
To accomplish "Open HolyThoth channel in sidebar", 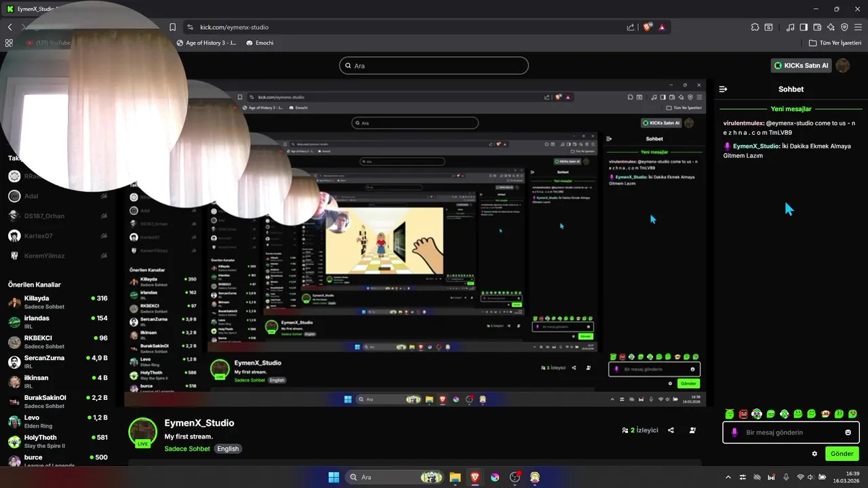I will (x=58, y=441).
